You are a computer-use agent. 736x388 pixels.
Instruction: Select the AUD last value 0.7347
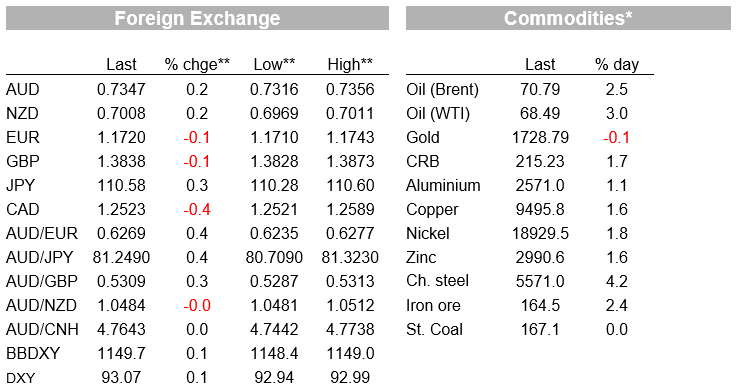121,89
